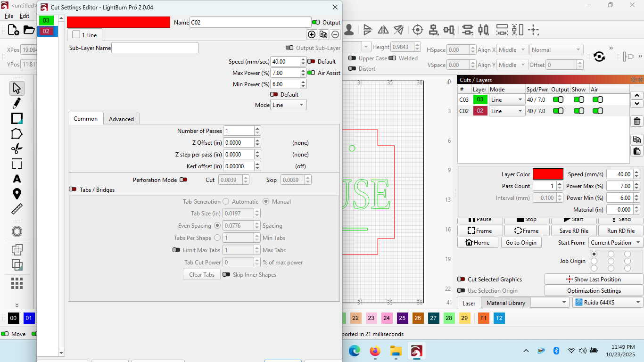Click the red Layer Color swatch
Screen dimensions: 644x362
tap(548, 174)
